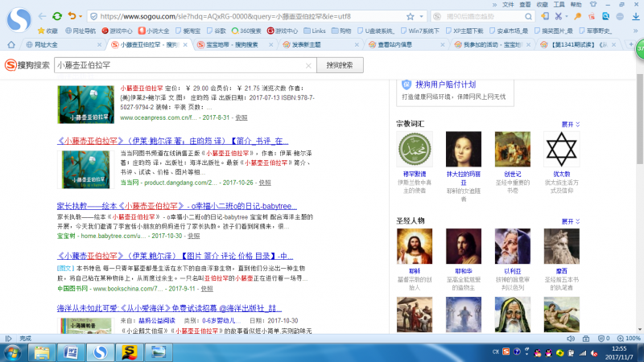
Task: Open the 工具 menu in title bar
Action: point(560,4)
